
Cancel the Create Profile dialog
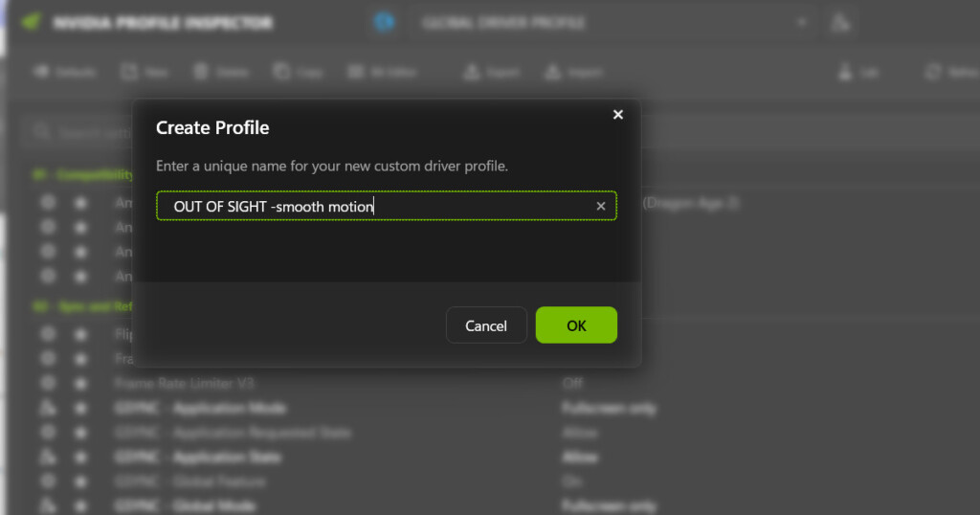tap(486, 325)
